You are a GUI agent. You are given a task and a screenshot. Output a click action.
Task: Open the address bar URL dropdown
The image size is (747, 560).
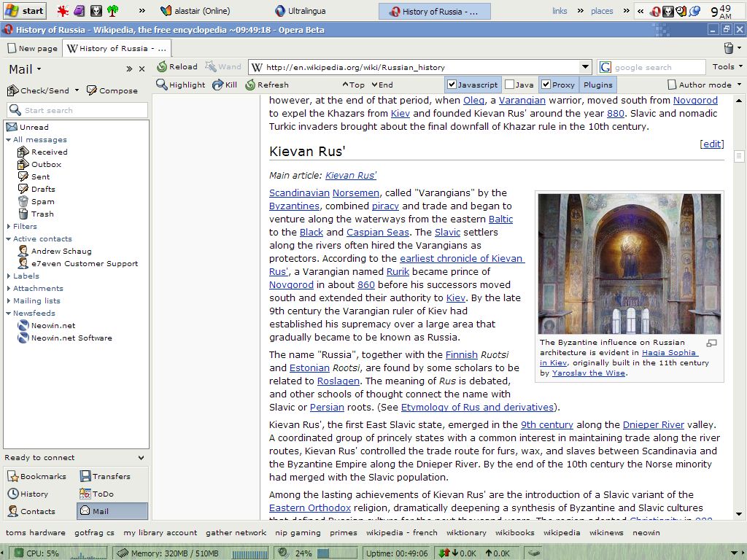tap(586, 67)
